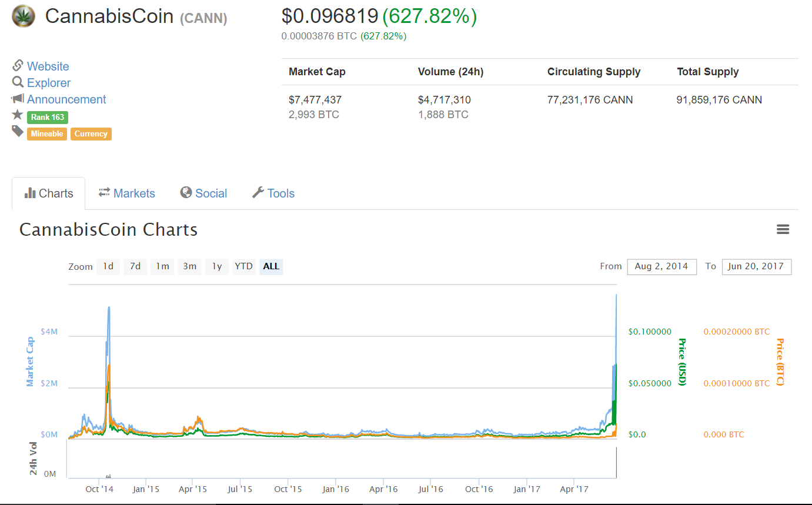Open the chart hamburger menu icon

(783, 229)
